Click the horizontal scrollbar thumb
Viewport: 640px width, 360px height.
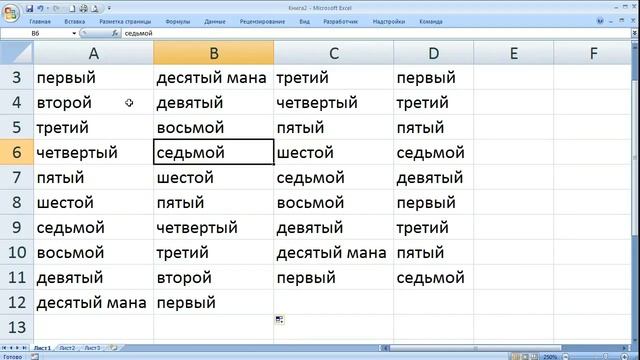click(476, 348)
